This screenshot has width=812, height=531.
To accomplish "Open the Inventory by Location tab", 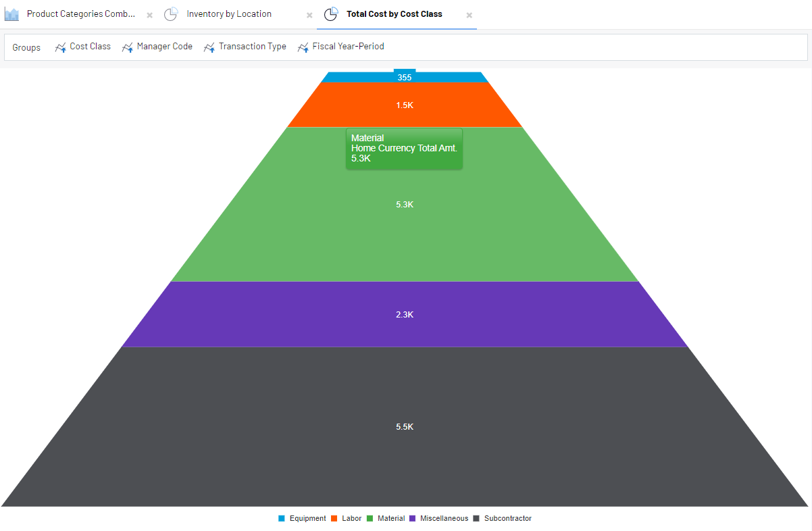I will pos(229,14).
